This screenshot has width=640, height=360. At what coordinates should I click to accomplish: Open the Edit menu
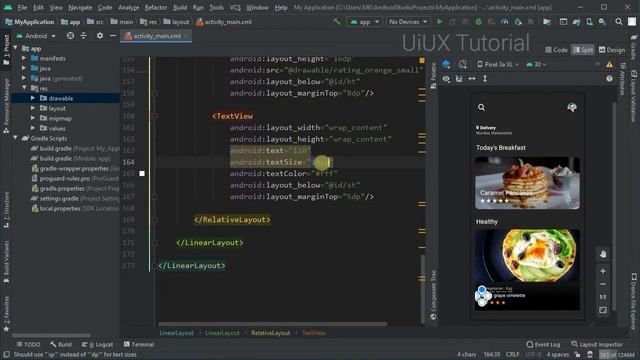38,7
